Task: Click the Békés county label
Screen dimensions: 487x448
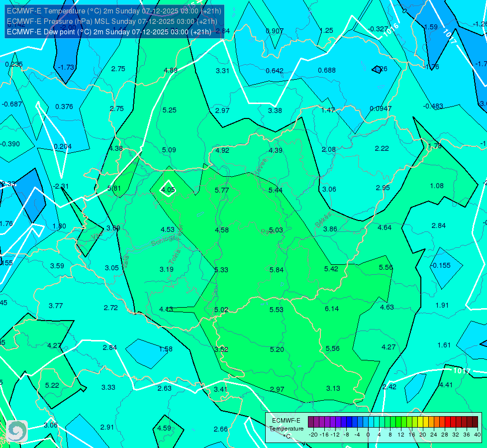Action: click(323, 220)
